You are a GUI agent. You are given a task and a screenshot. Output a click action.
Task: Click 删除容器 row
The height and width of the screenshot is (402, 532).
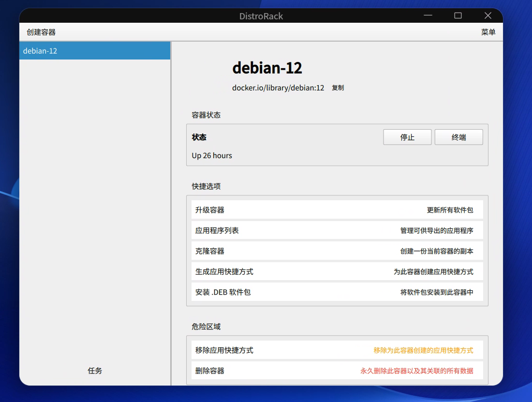[337, 371]
